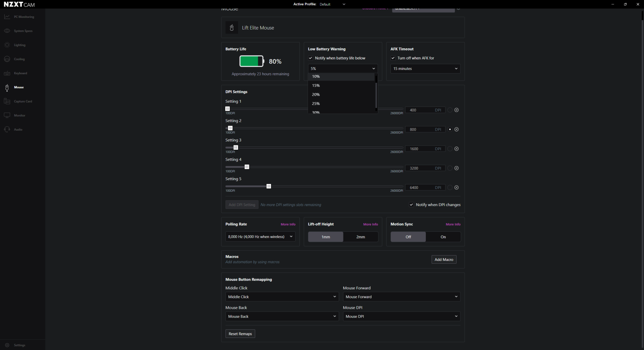The width and height of the screenshot is (644, 350).
Task: Go to PC Monitoring section
Action: (x=24, y=17)
